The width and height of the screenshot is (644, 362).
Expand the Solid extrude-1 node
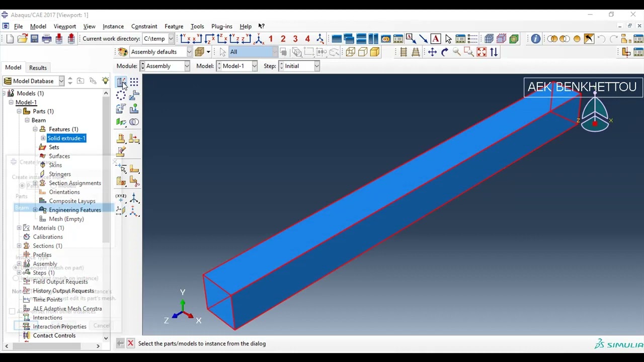pyautogui.click(x=43, y=138)
